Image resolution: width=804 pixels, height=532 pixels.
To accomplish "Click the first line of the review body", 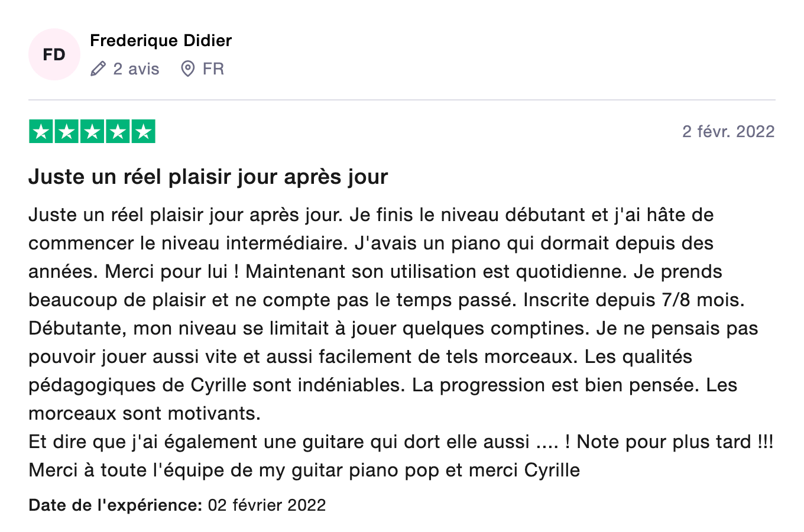I will pos(371,215).
